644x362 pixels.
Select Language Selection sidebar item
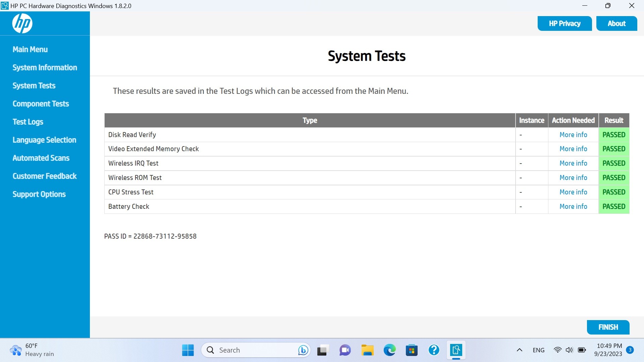click(x=44, y=140)
